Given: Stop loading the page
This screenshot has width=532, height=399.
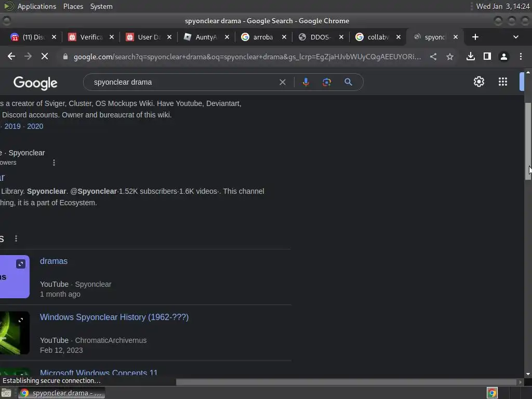Looking at the screenshot, I should click(45, 56).
